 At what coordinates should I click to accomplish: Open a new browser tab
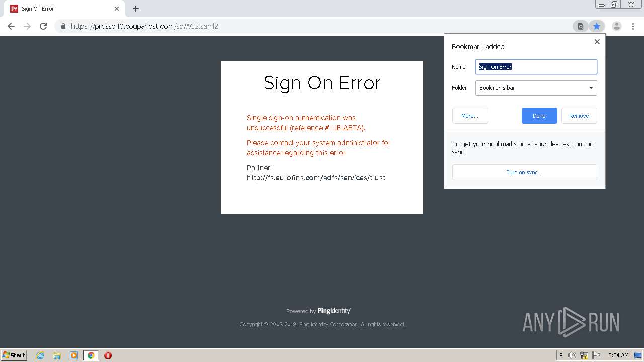(x=136, y=9)
